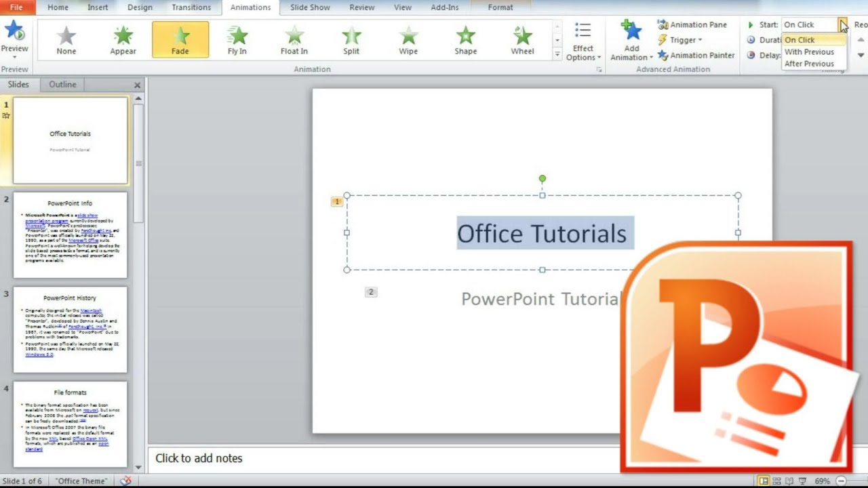
Task: Click the spell check status bar icon
Action: pyautogui.click(x=125, y=481)
